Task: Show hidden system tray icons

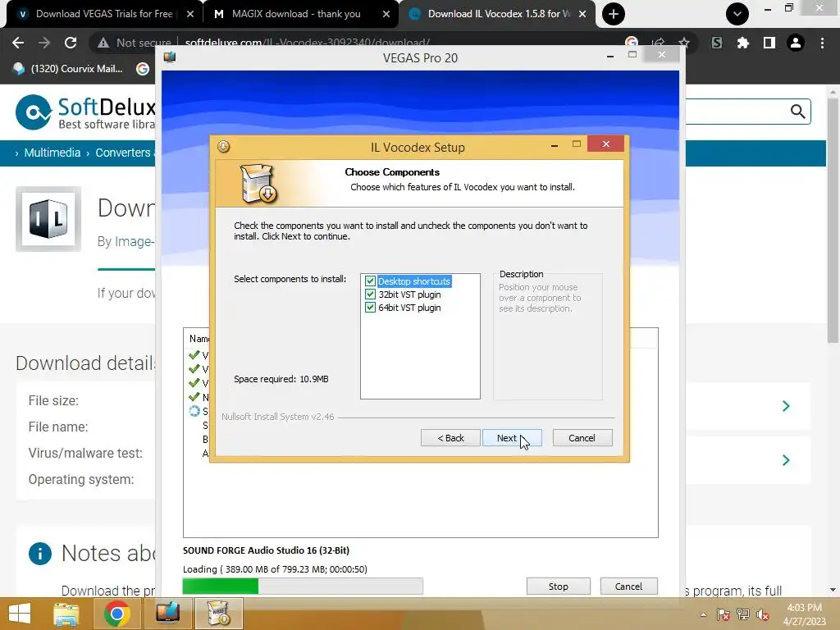Action: click(703, 614)
